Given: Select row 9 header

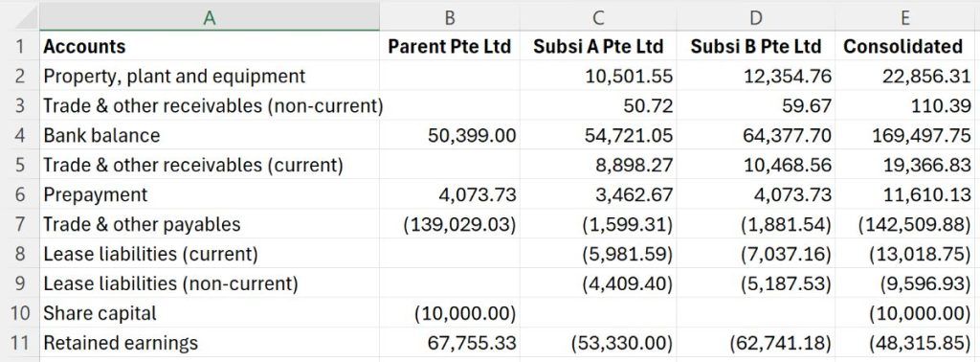Looking at the screenshot, I should (x=20, y=283).
